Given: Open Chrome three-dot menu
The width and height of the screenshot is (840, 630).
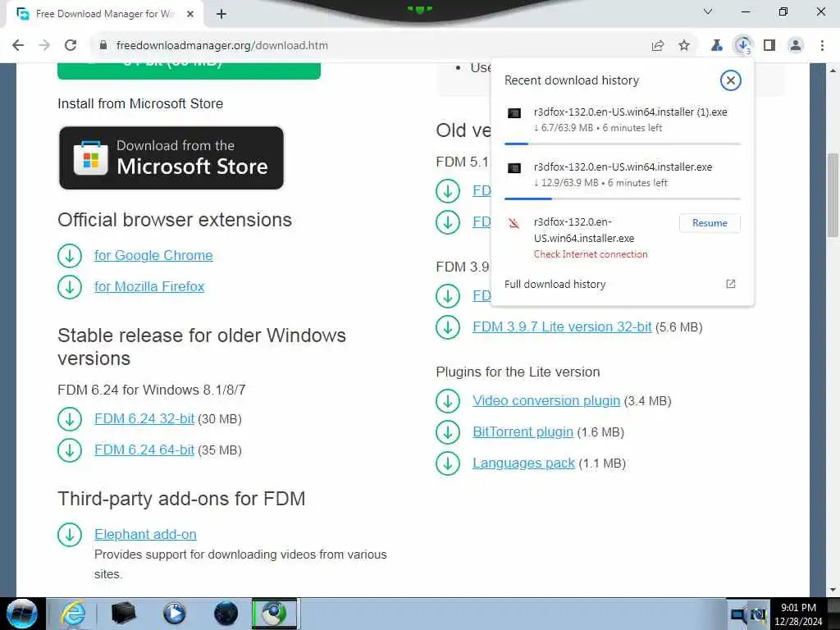Looking at the screenshot, I should tap(822, 46).
